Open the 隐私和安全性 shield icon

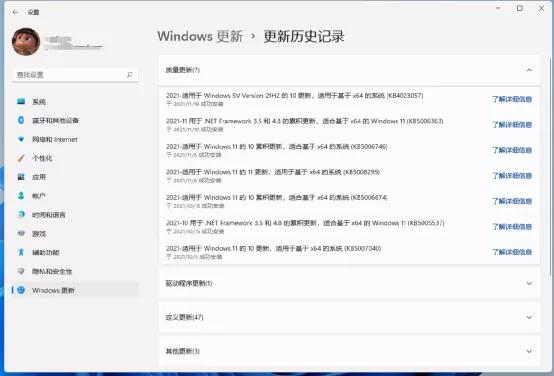point(21,271)
